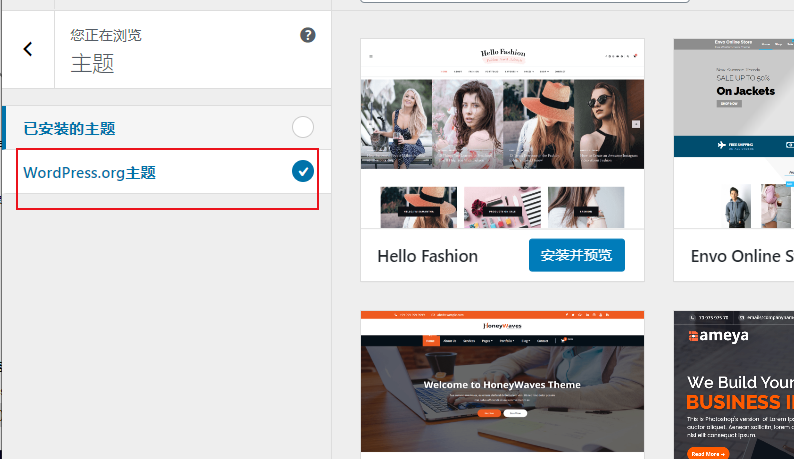Click the Hello Fashion theme name
794x459 pixels.
[x=427, y=256]
